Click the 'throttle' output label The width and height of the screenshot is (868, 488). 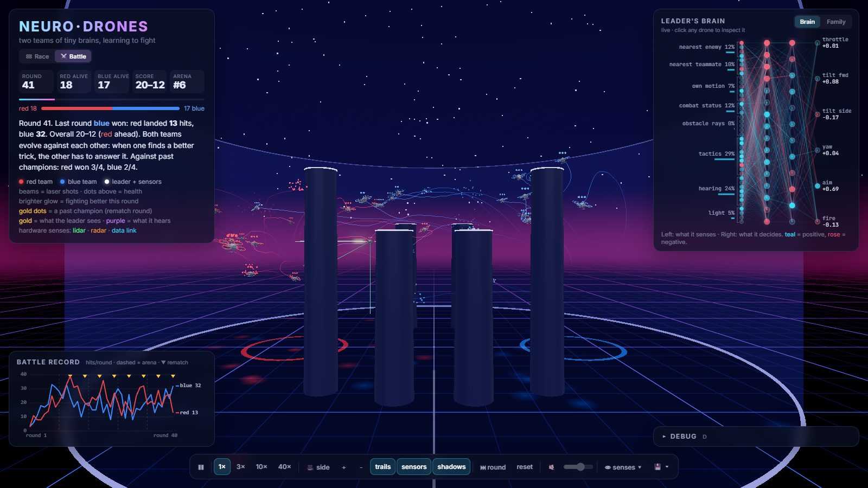click(x=835, y=40)
